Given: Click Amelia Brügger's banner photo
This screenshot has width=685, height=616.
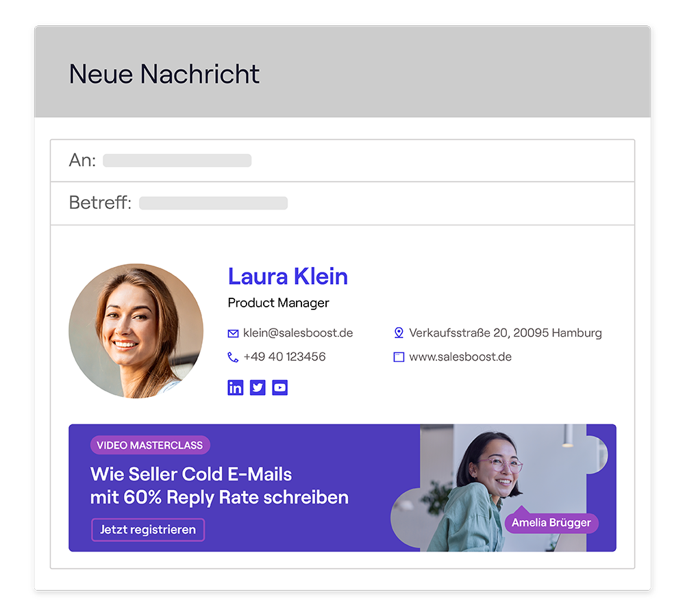Looking at the screenshot, I should click(502, 487).
